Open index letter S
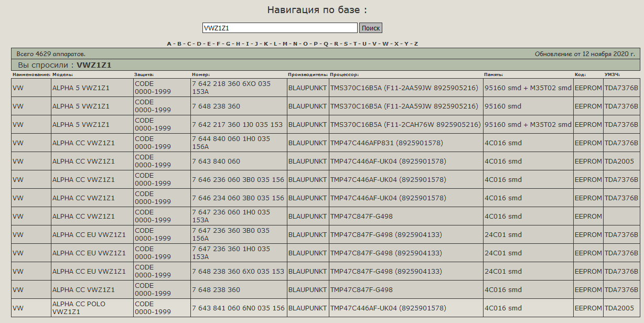Image resolution: width=644 pixels, height=323 pixels. pos(346,44)
